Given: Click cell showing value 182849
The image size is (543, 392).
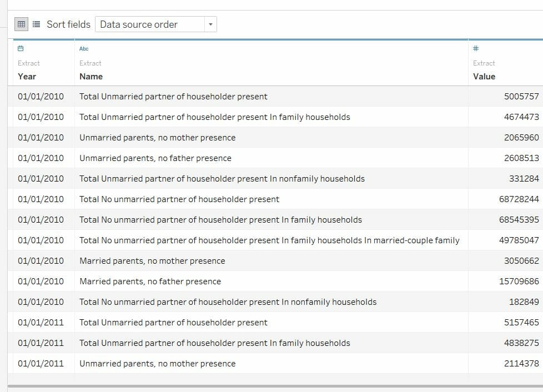Looking at the screenshot, I should point(506,302).
